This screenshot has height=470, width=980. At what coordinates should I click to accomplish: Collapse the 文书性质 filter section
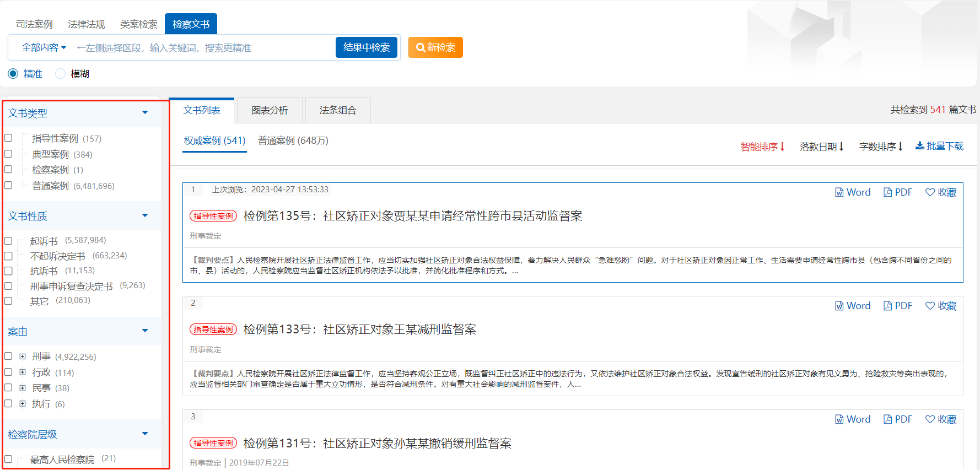145,215
